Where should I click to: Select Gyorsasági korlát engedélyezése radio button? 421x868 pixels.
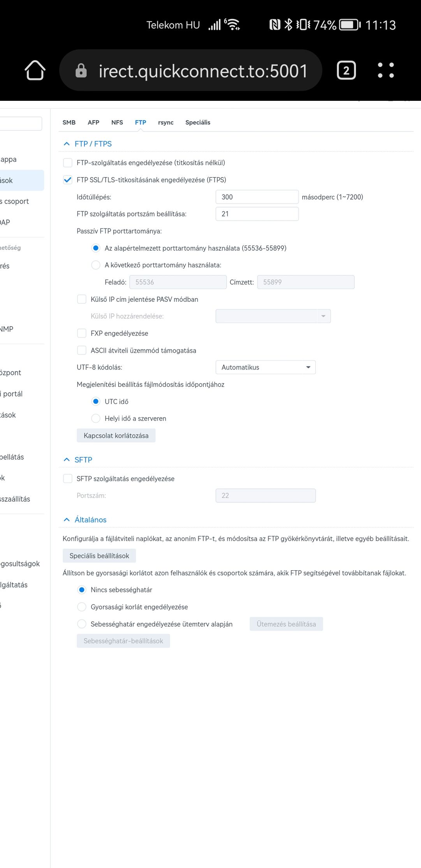[x=82, y=607]
